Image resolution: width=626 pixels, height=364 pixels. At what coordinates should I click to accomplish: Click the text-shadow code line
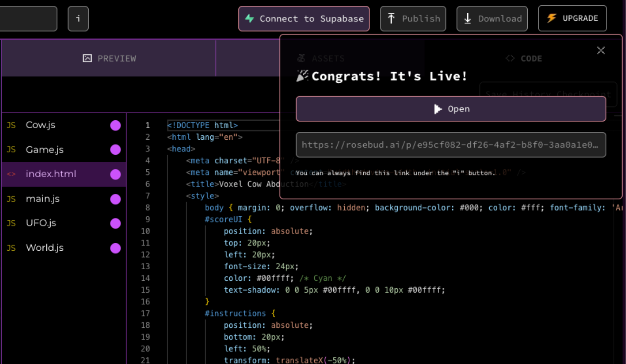point(335,290)
